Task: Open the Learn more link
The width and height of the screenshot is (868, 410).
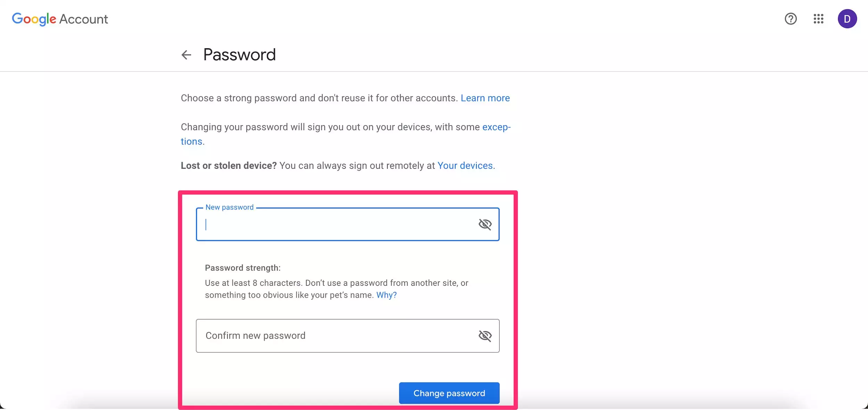Action: click(x=485, y=98)
